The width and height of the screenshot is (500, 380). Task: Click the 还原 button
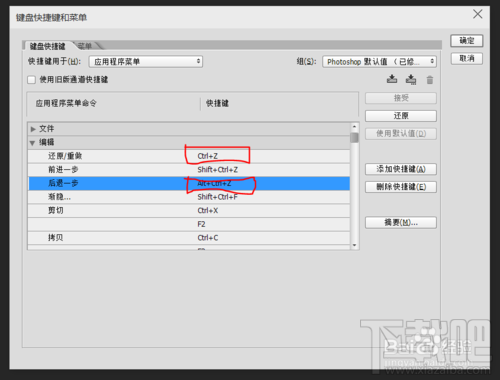401,116
